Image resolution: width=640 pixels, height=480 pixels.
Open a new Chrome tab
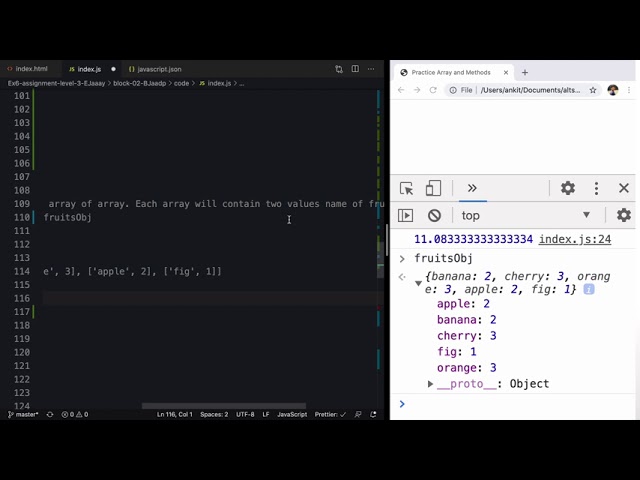[x=525, y=72]
